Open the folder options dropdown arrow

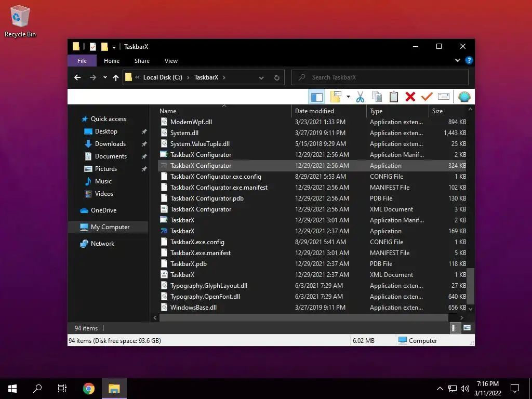click(x=348, y=97)
